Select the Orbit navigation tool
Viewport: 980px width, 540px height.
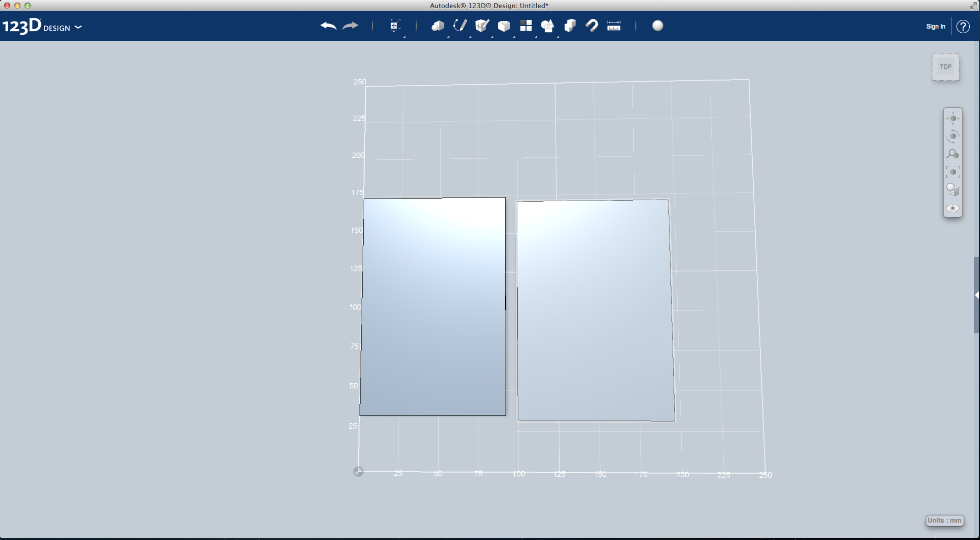pos(953,136)
